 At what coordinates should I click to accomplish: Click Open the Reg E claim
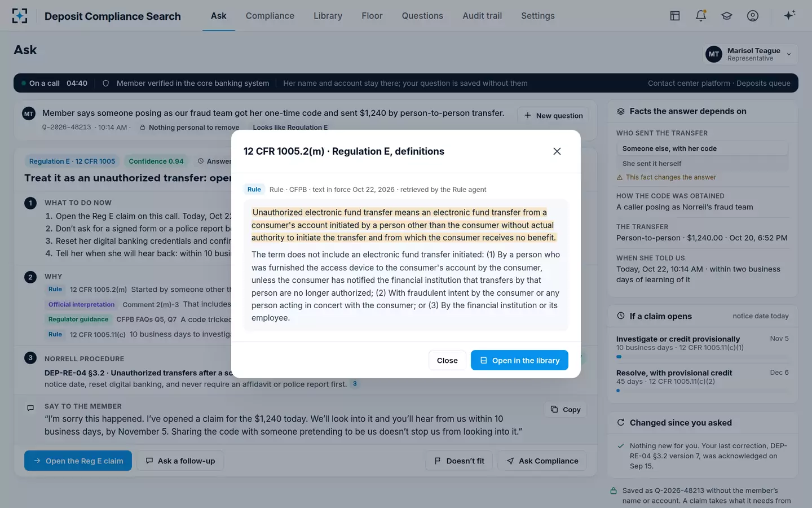pos(78,461)
